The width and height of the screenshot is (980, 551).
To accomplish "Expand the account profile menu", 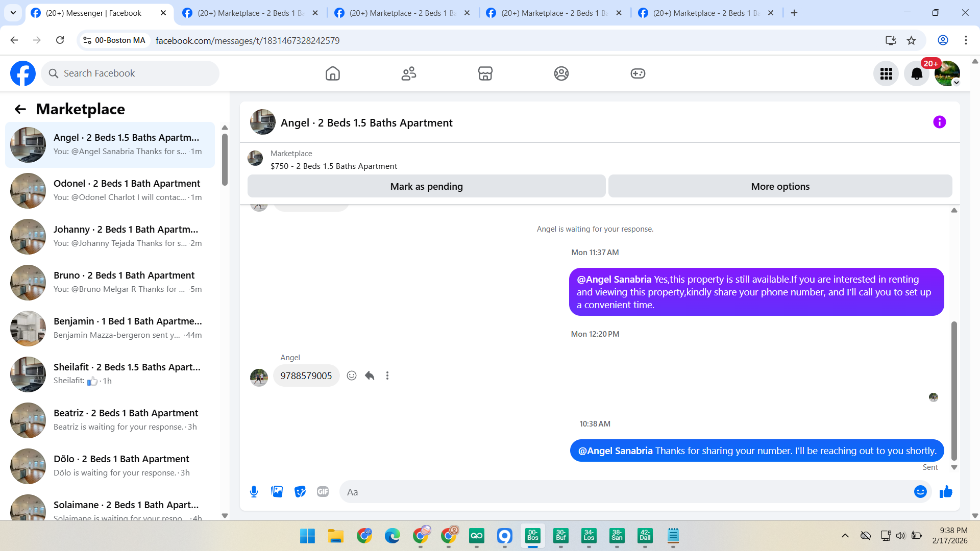I will pos(948,74).
